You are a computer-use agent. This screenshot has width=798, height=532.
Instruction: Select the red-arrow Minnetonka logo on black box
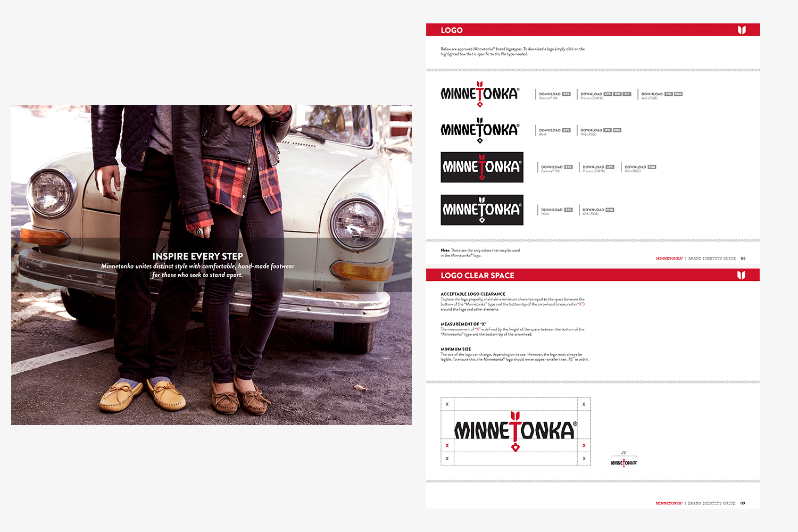click(482, 167)
